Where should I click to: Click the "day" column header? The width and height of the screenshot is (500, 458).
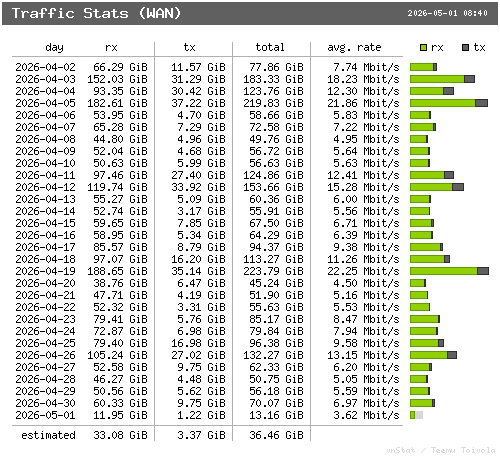point(54,48)
